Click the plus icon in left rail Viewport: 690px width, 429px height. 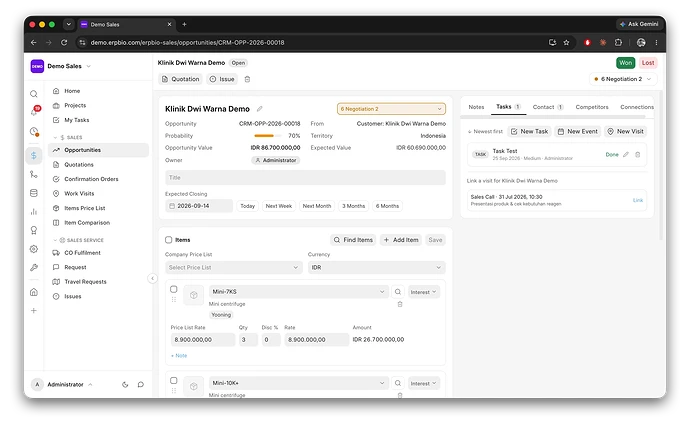[x=34, y=311]
